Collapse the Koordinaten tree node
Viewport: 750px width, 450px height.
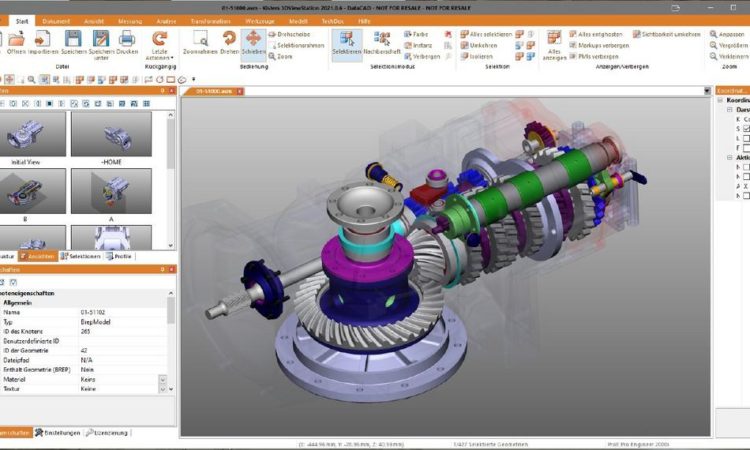pos(720,100)
